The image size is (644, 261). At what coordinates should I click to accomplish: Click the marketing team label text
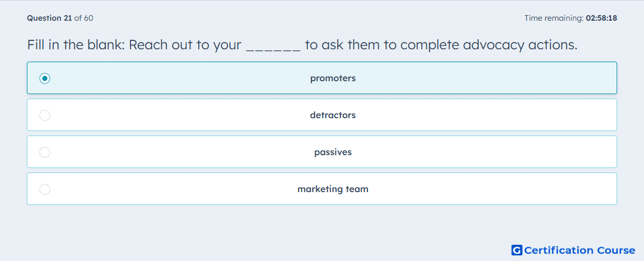click(x=333, y=189)
